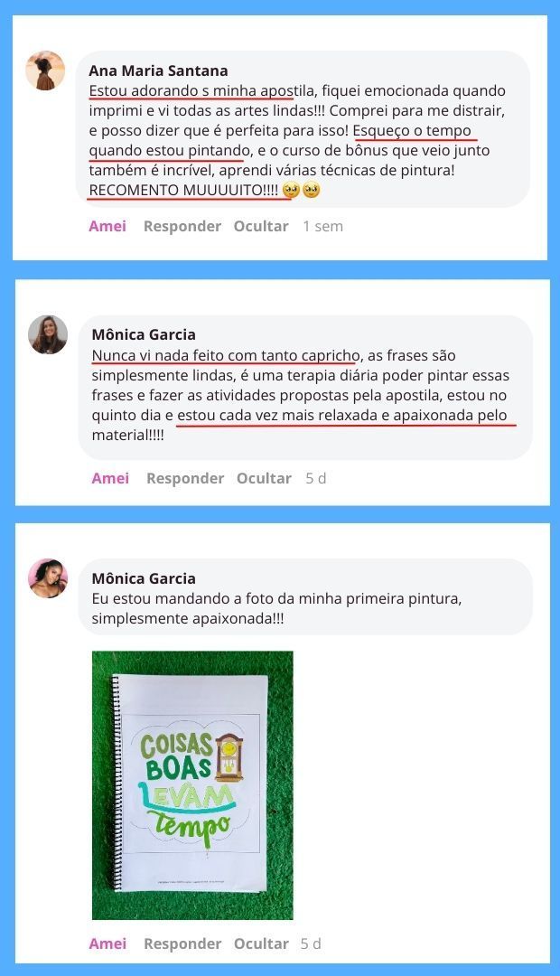The height and width of the screenshot is (976, 560).
Task: Hide Ana Maria's comment with Ocultar
Action: (x=261, y=226)
